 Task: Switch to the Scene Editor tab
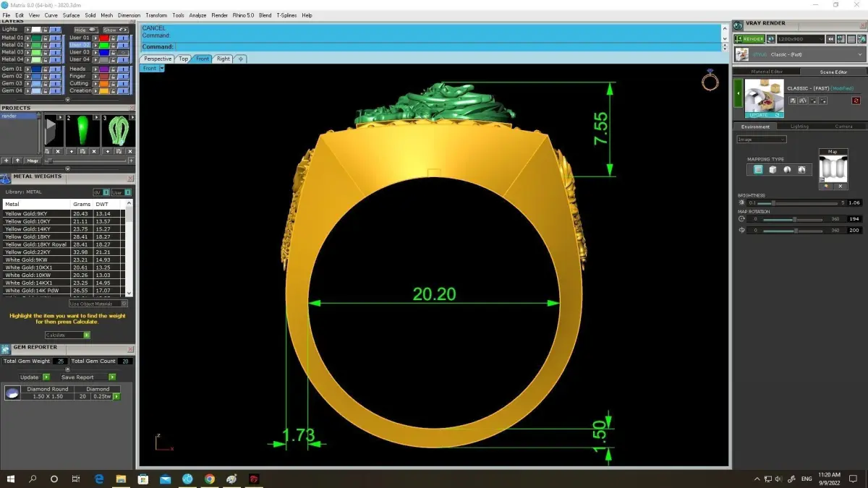(833, 72)
